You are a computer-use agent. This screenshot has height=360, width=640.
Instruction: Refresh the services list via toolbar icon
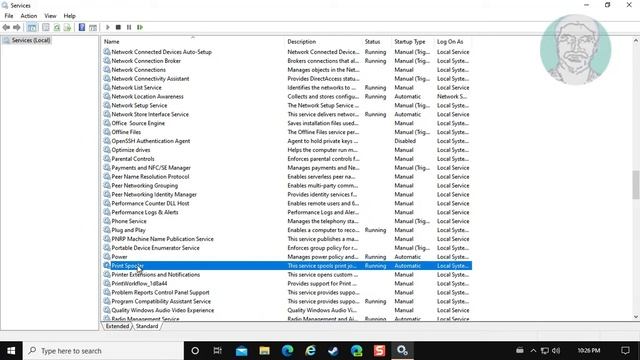[x=57, y=27]
